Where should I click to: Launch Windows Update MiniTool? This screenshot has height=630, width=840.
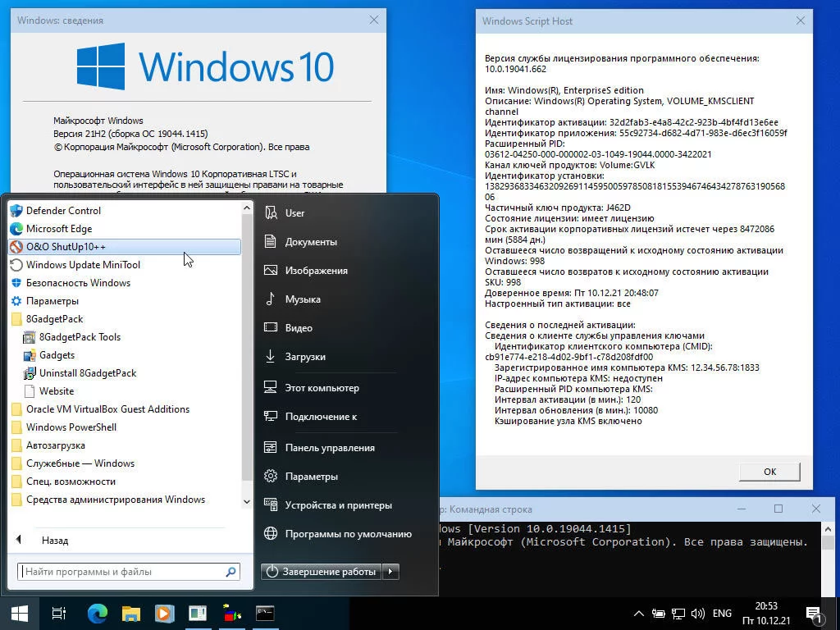[83, 265]
